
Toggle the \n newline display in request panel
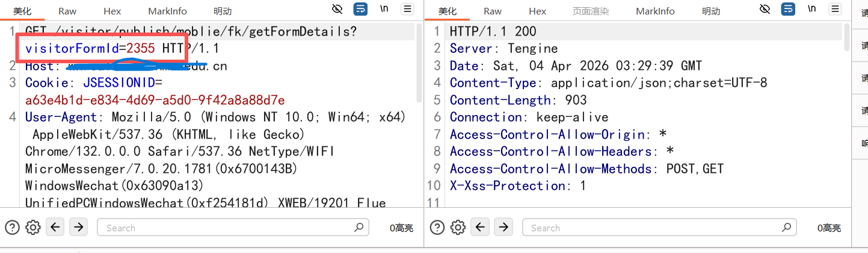pyautogui.click(x=384, y=9)
